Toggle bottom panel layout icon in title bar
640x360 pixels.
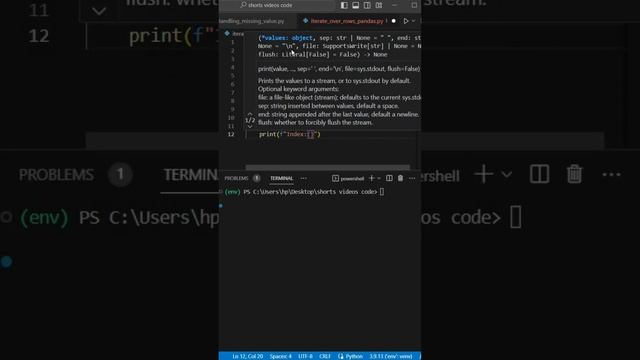356,5
